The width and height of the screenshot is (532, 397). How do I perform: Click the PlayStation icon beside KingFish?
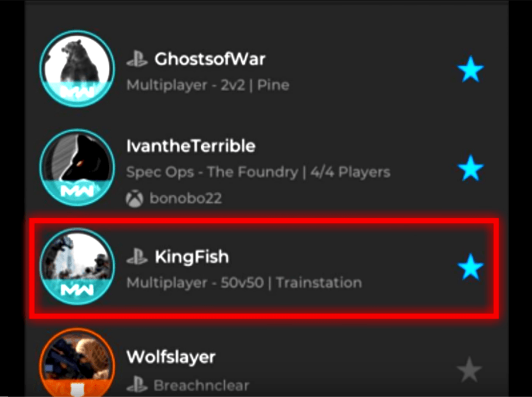coord(137,257)
